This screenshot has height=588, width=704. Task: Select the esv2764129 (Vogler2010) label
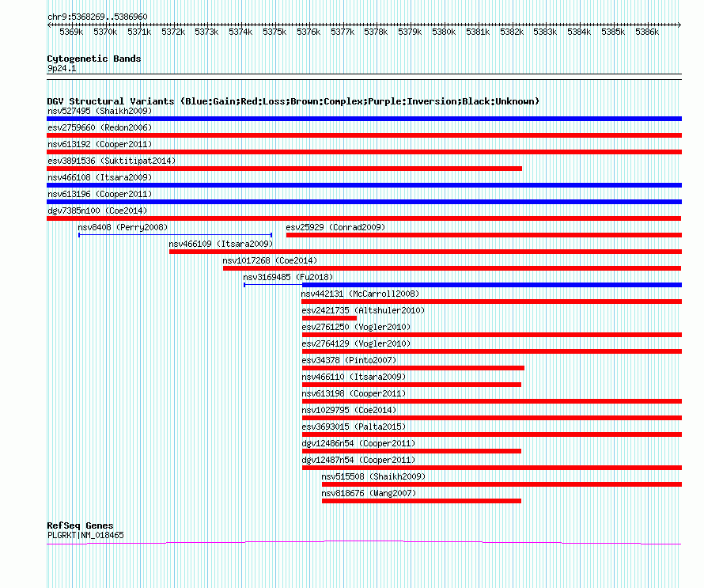tap(356, 343)
